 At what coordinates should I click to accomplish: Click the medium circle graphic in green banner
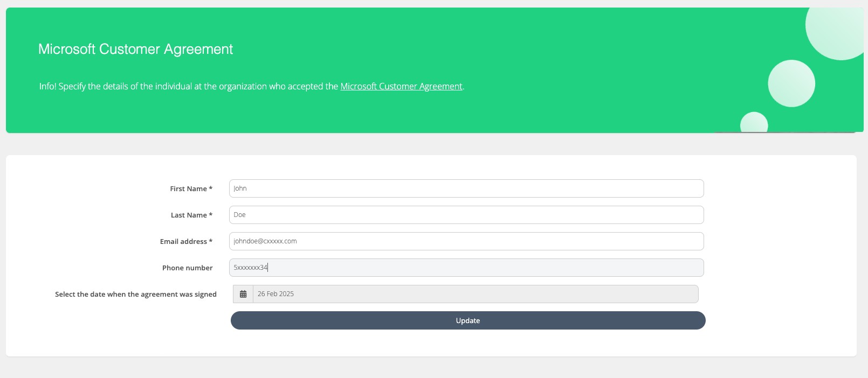coord(791,83)
